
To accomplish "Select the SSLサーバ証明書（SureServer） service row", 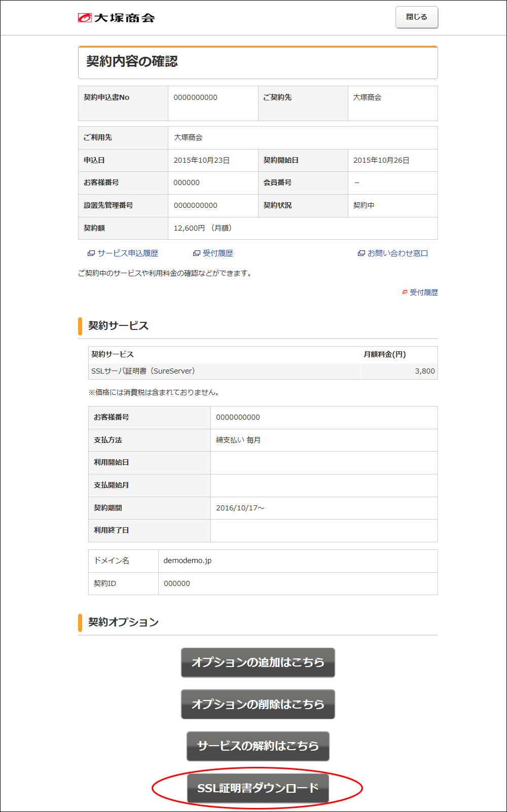I will pos(263,371).
